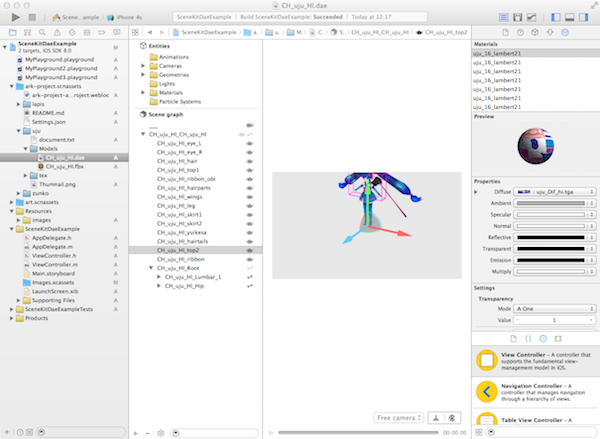Open ViewController.m file
The width and height of the screenshot is (600, 439).
pos(55,264)
